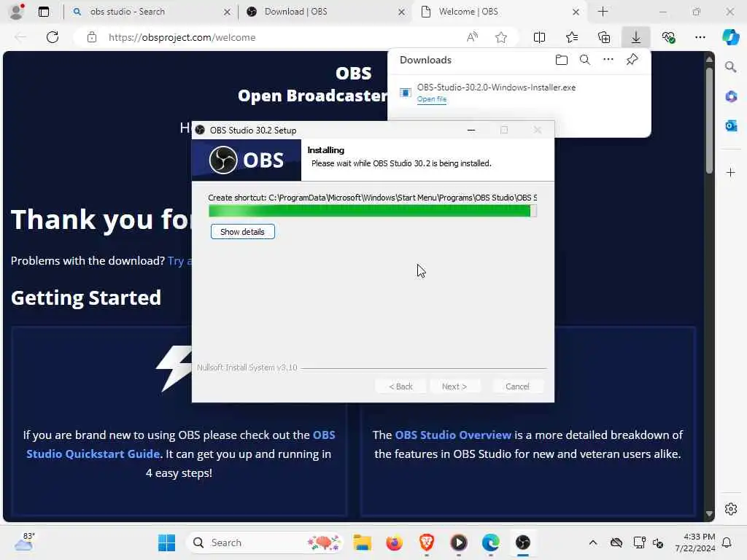View site information lock icon

(92, 37)
